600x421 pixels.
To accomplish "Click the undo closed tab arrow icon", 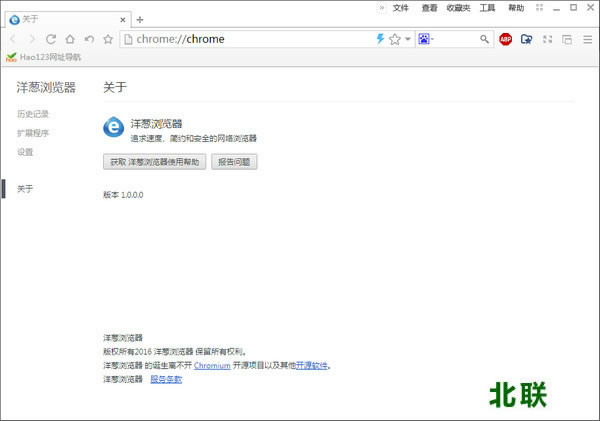I will coord(89,39).
